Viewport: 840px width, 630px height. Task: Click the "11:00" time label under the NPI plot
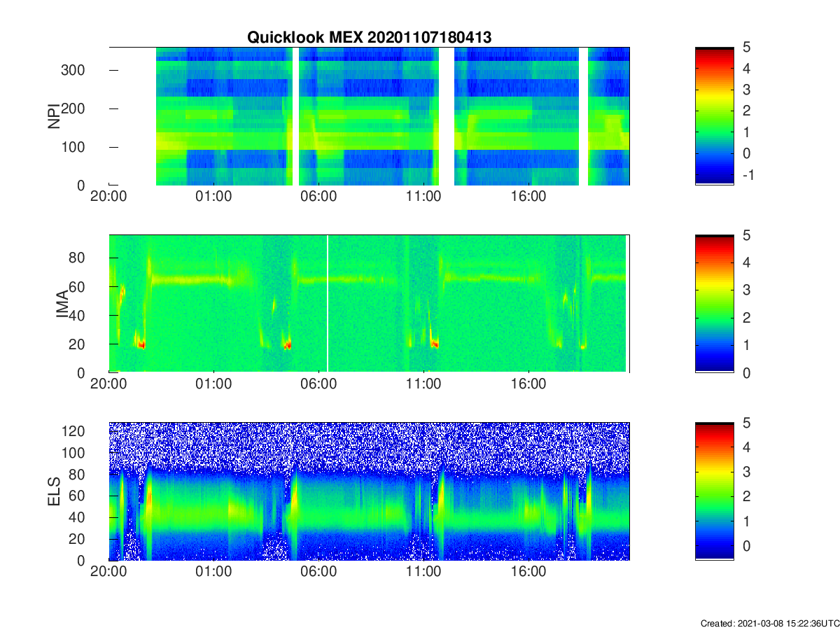click(x=423, y=197)
